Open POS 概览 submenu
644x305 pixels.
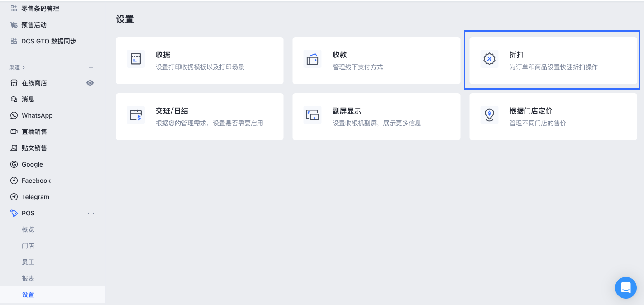pyautogui.click(x=28, y=229)
